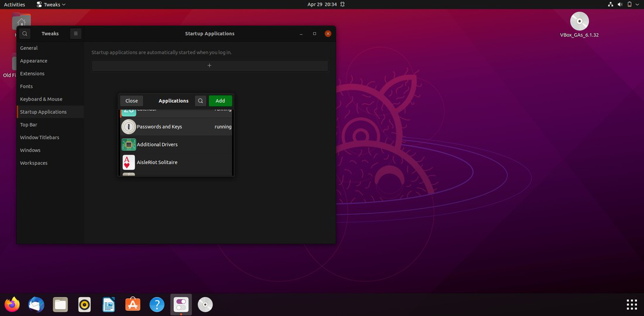Screen dimensions: 644x316
Task: Open Ubuntu Software from the dock
Action: [x=133, y=304]
